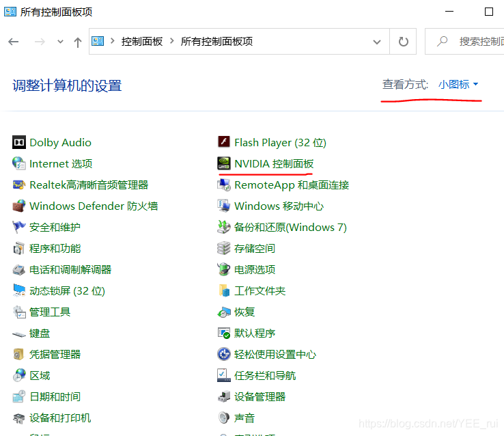The height and width of the screenshot is (436, 504).
Task: Open the 程序和功能 icon
Action: (19, 249)
